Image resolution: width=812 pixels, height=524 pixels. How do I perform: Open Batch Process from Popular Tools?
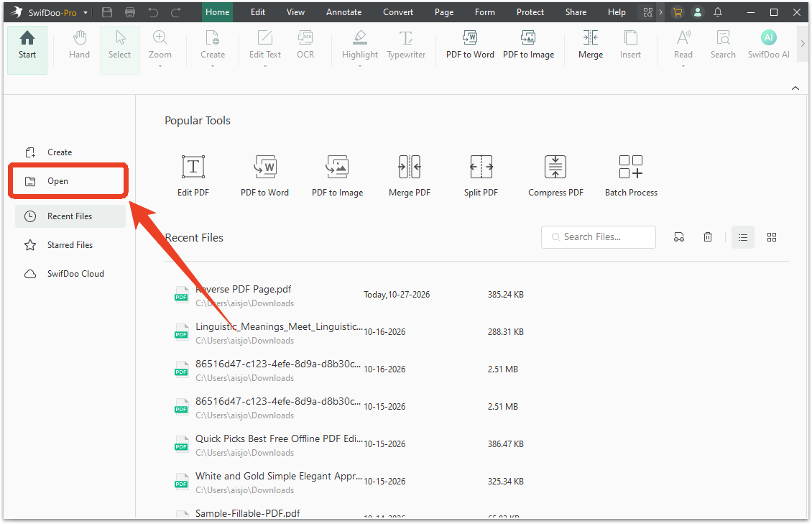coord(631,176)
